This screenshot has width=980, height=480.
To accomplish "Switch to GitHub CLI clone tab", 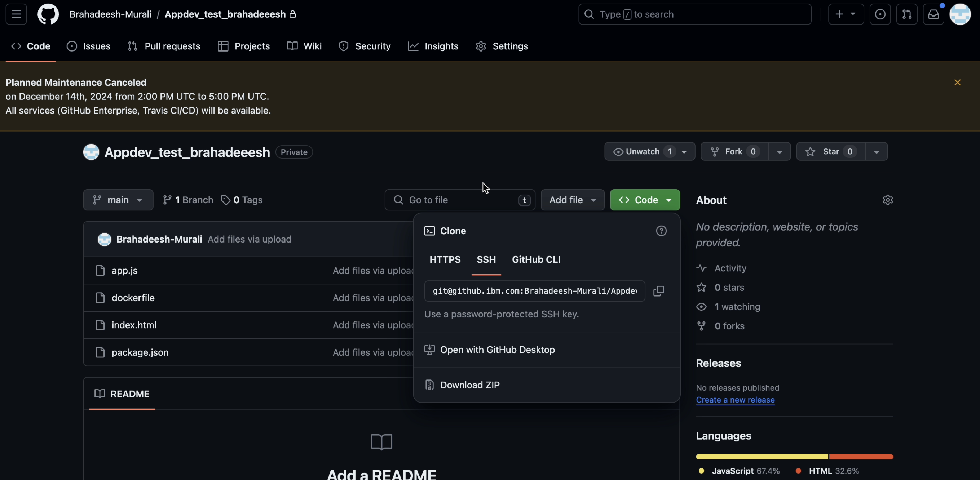I will (536, 259).
